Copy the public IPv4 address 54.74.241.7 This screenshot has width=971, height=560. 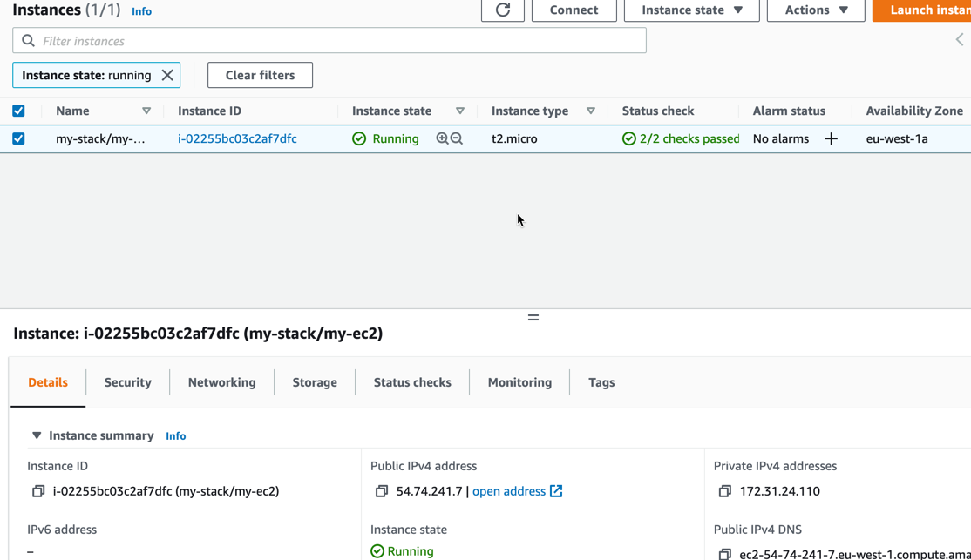tap(381, 491)
